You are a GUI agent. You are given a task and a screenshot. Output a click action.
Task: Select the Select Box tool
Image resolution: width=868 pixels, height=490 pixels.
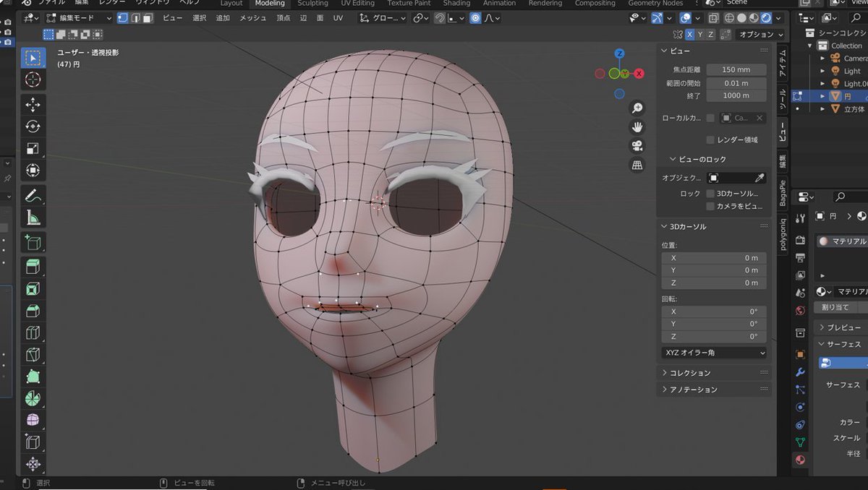(33, 58)
